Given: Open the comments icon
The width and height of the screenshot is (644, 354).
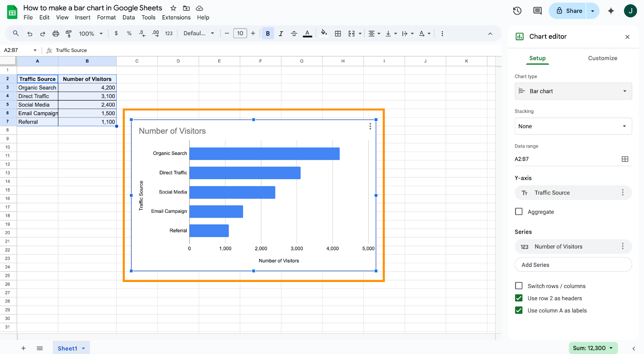Looking at the screenshot, I should click(x=537, y=11).
